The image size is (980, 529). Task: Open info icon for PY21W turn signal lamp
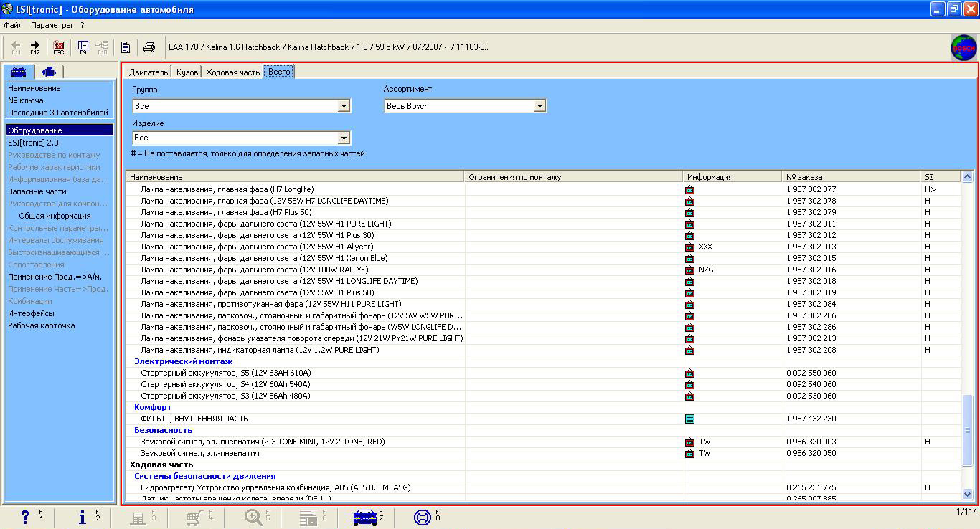689,339
